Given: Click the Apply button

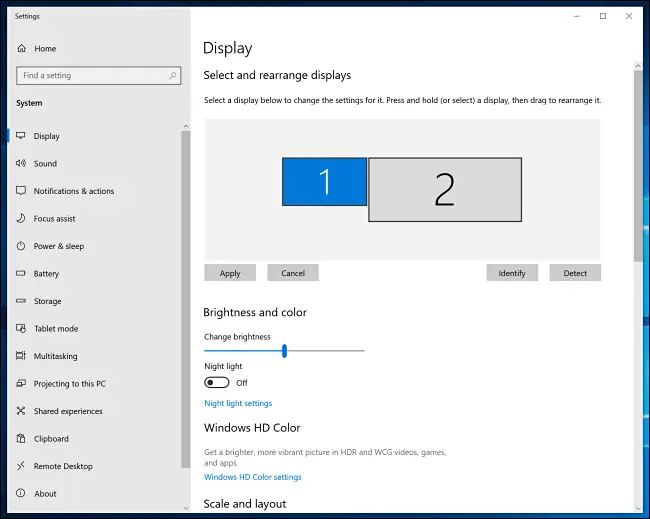Looking at the screenshot, I should pos(230,273).
